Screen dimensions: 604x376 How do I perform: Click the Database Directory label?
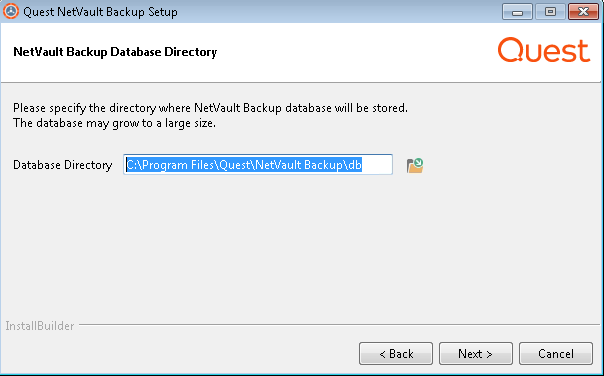tap(62, 165)
